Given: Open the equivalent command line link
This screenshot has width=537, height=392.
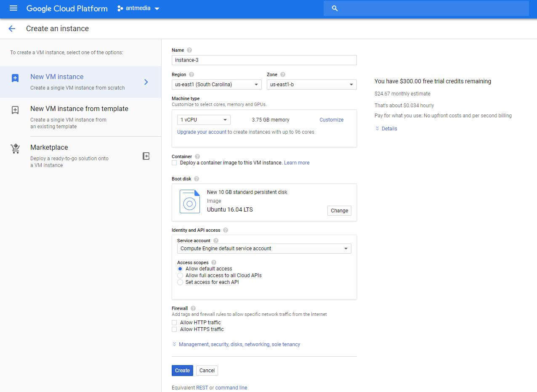Looking at the screenshot, I should [x=231, y=388].
